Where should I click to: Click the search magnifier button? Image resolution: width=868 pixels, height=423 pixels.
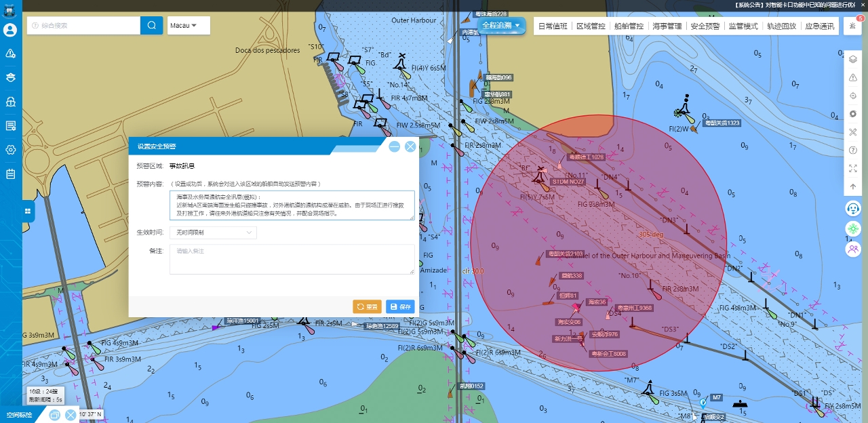coord(151,26)
